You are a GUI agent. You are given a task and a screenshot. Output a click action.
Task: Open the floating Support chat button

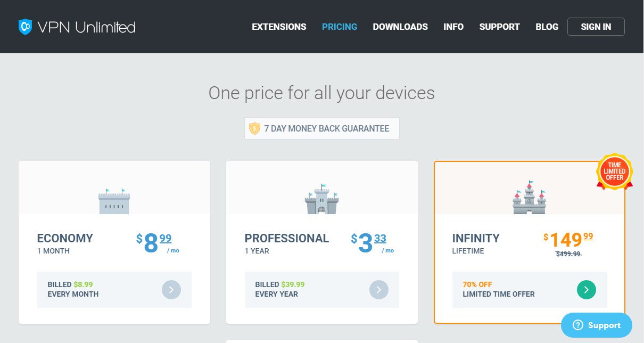tap(597, 325)
